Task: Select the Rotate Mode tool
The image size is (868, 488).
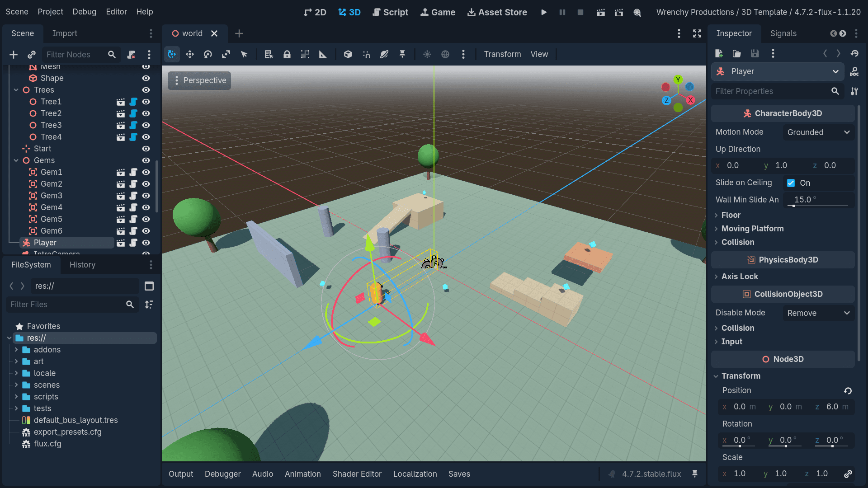Action: point(208,54)
